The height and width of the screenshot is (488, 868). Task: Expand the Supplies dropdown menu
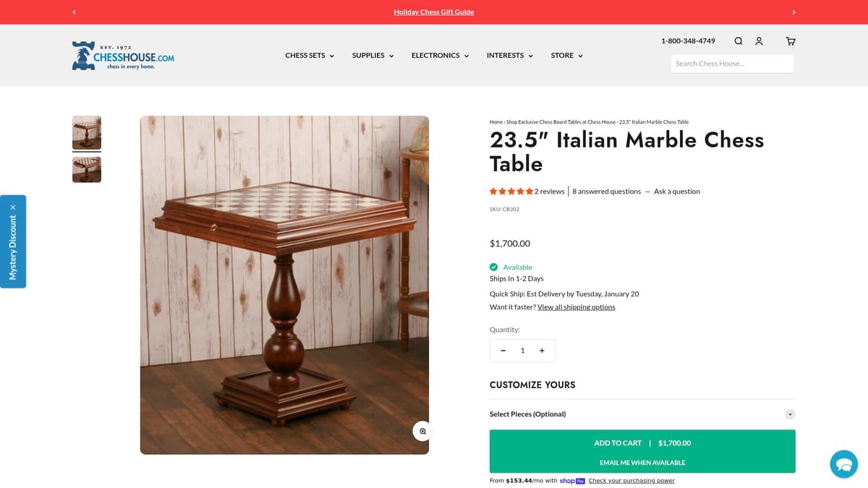(373, 55)
